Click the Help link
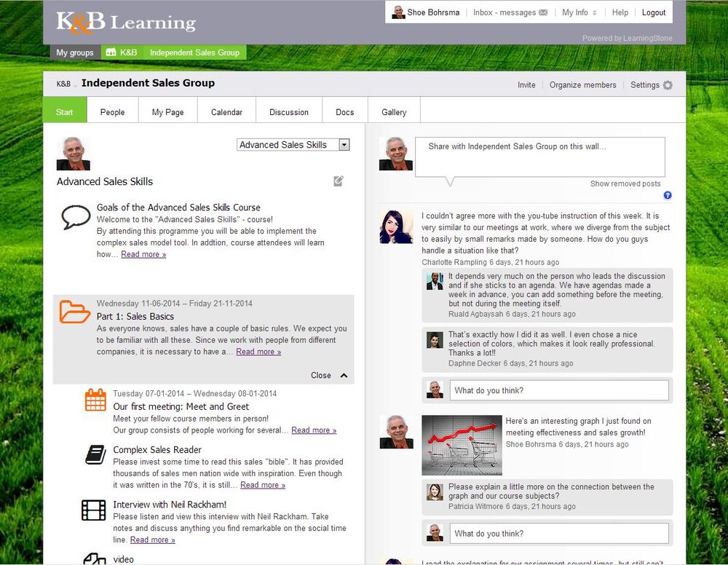Viewport: 728px width, 565px height. pos(620,12)
